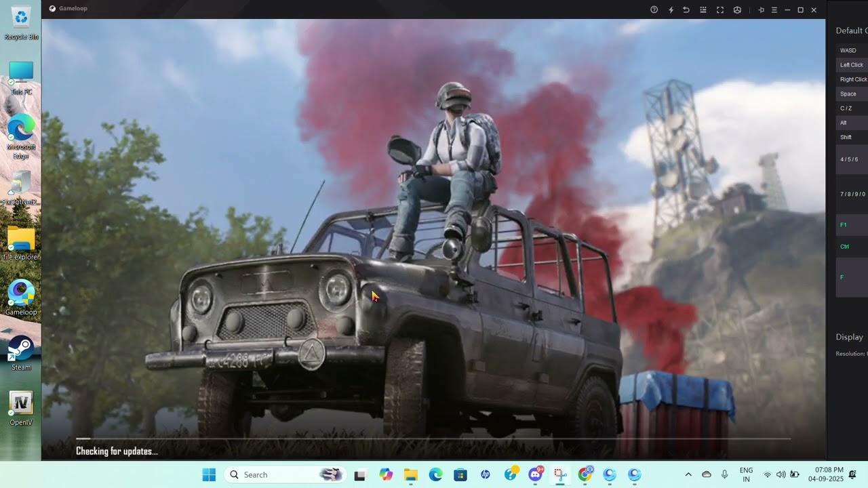This screenshot has height=488, width=868.
Task: Open Discord from the taskbar
Action: point(536,474)
